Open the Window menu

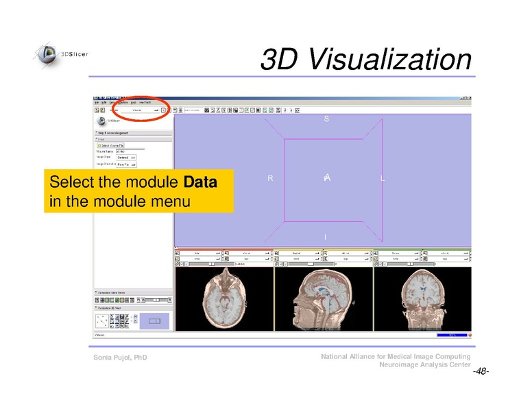(x=123, y=103)
